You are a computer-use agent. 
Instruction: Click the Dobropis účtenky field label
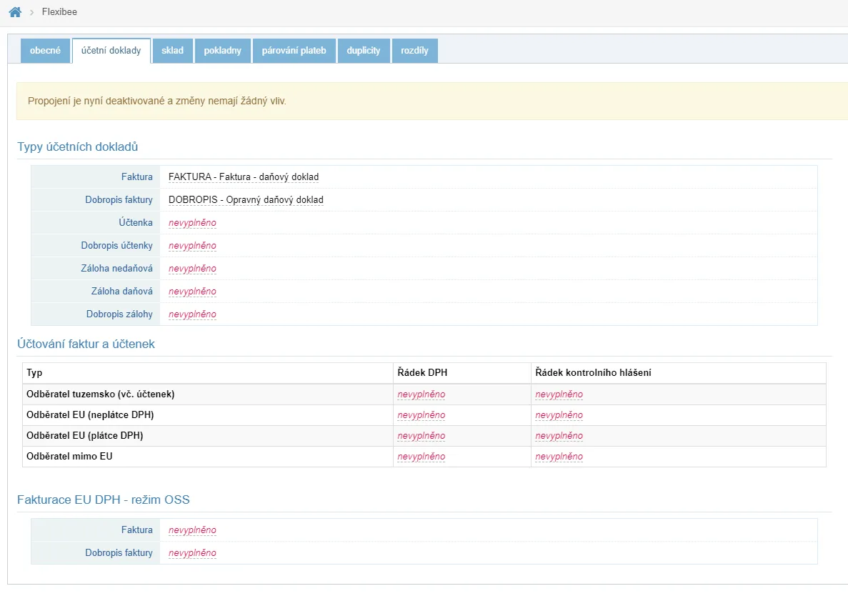[x=117, y=246]
